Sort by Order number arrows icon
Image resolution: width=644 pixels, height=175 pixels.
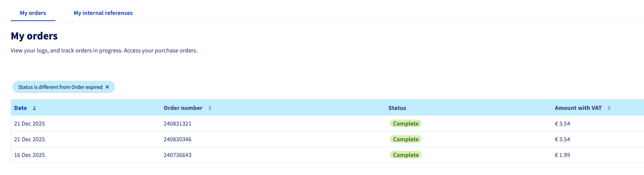[210, 108]
